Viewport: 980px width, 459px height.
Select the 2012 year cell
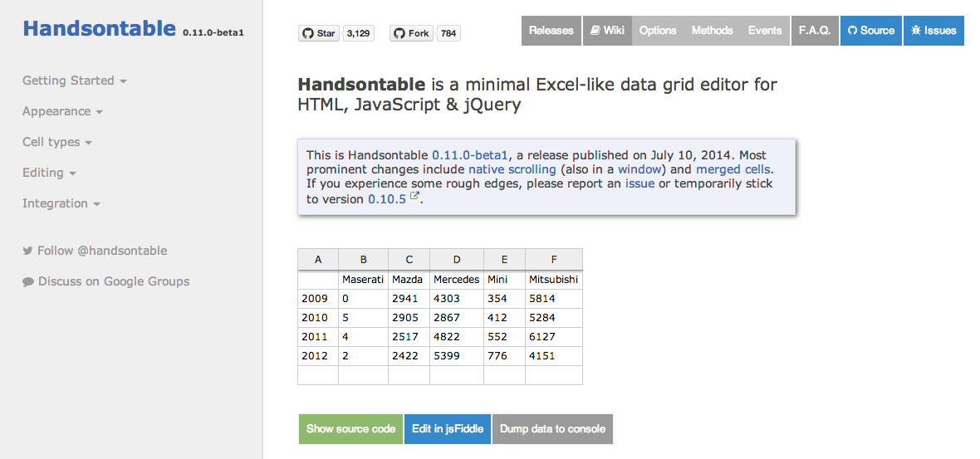tap(318, 356)
